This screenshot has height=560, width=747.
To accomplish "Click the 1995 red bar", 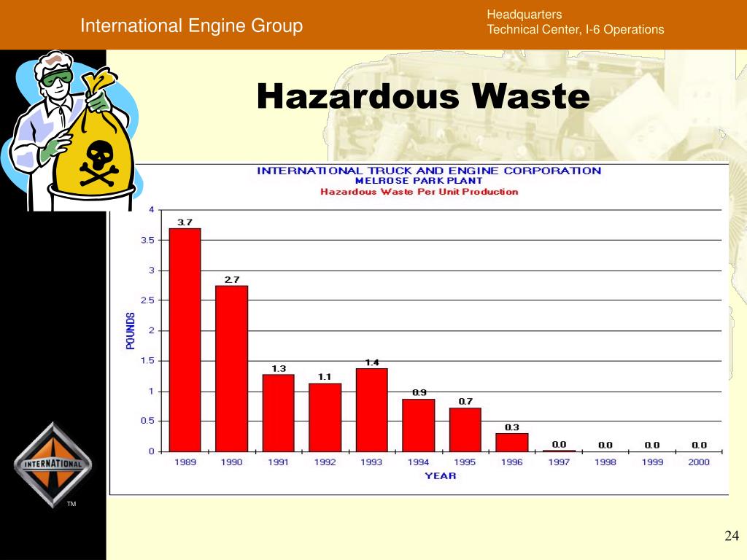I will pos(465,429).
